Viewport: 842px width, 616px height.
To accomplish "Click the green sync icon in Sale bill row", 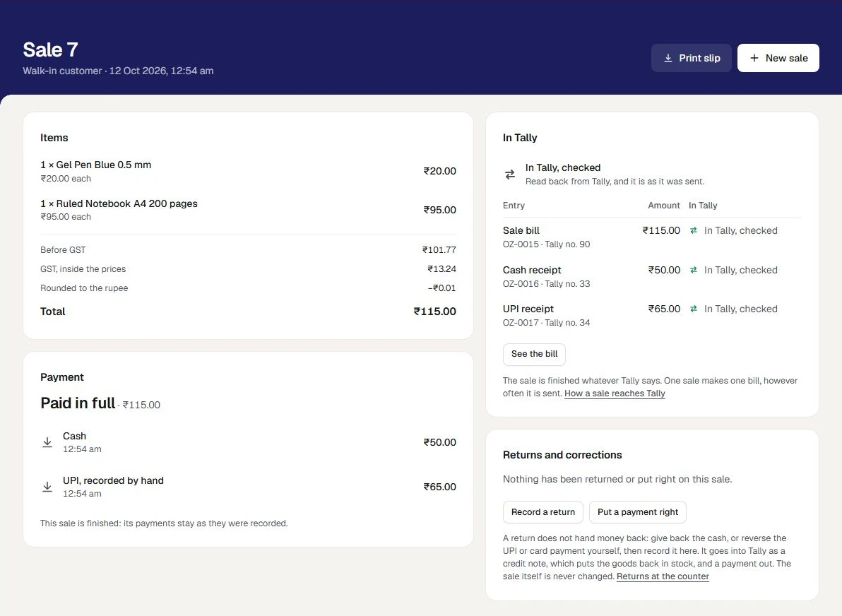I will click(x=694, y=230).
